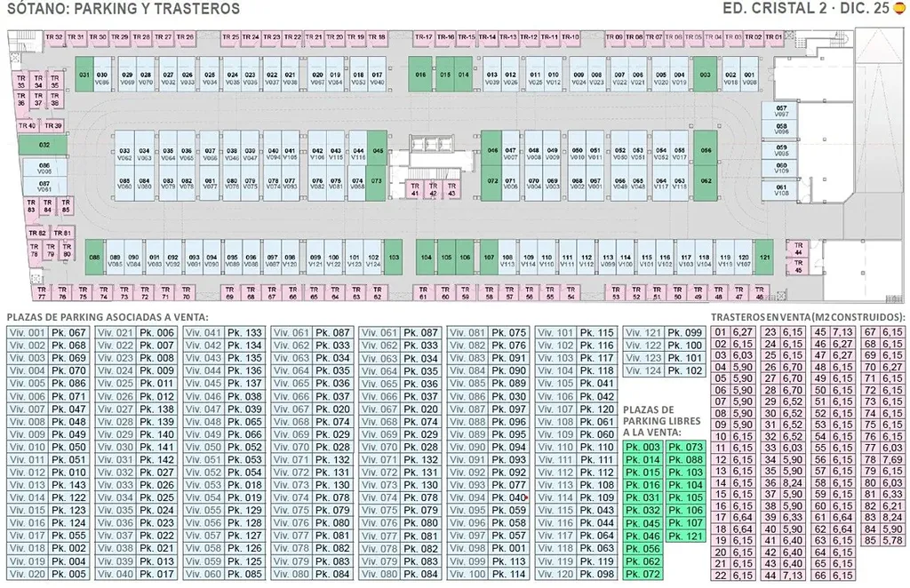The height and width of the screenshot is (588, 910).
Task: Click the Viv. 001 table cell
Action: 25,332
